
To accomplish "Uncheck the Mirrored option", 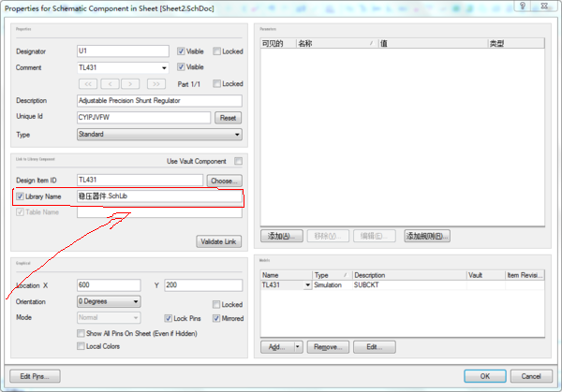I will tap(217, 319).
